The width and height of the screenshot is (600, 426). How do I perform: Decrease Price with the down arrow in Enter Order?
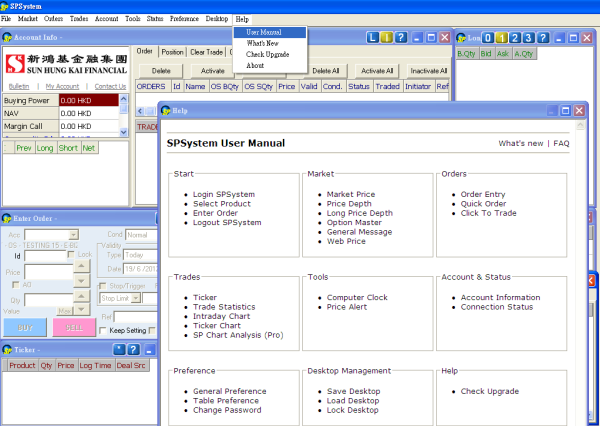82,281
